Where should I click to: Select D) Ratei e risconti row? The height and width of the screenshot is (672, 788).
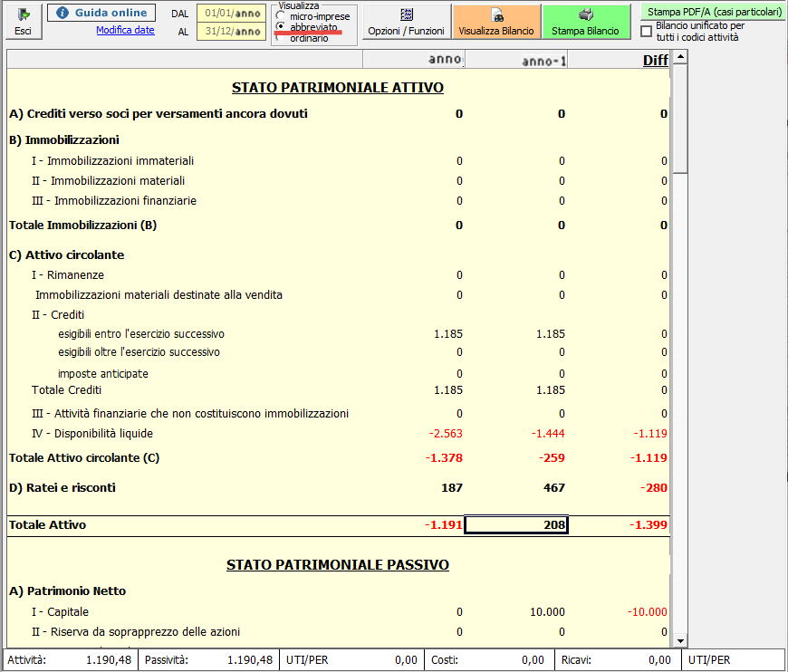click(x=338, y=487)
